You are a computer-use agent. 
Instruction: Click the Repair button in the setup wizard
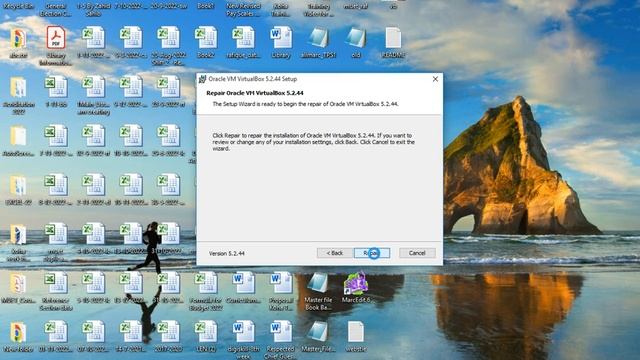point(372,253)
